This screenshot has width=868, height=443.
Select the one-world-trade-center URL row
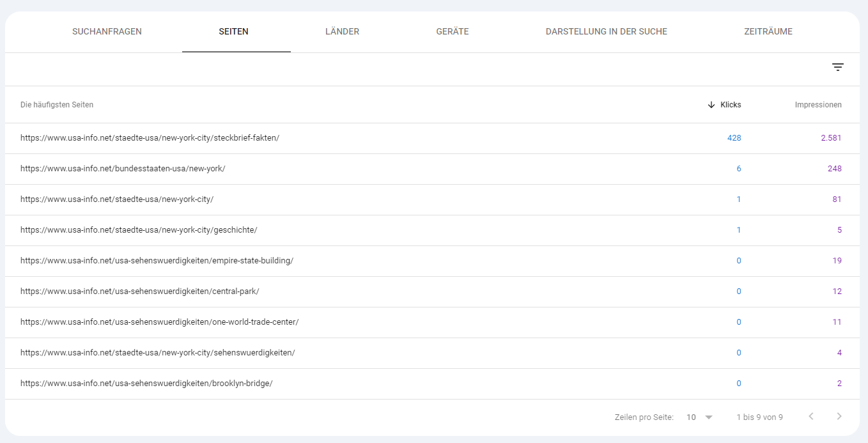coord(159,322)
